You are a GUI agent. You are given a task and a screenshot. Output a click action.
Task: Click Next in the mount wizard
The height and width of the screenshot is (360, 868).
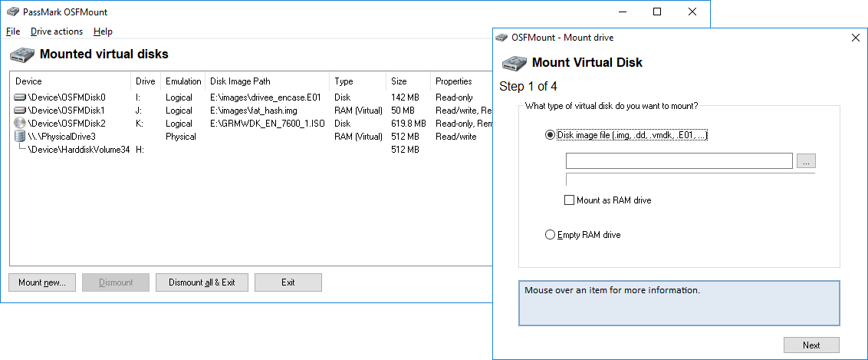(811, 345)
